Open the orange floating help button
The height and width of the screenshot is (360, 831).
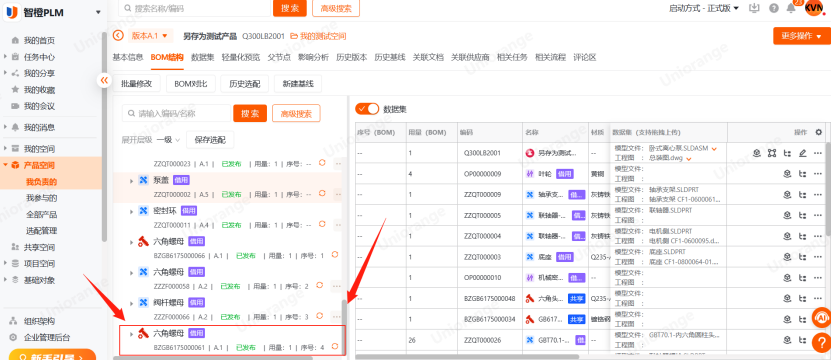coord(821,342)
